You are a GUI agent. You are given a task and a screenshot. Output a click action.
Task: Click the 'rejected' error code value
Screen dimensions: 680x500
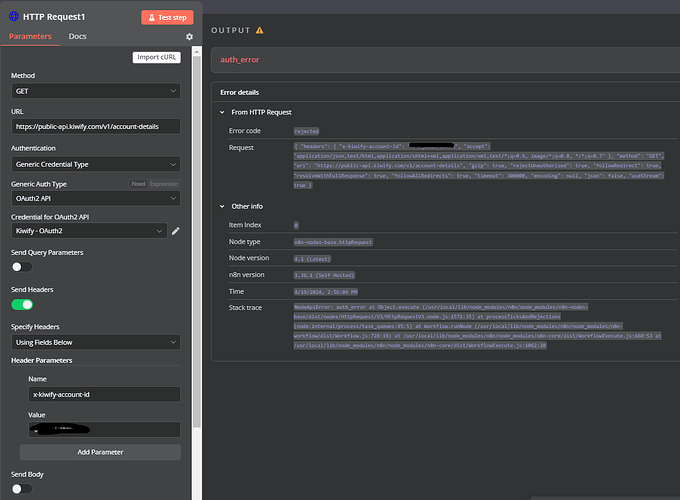(307, 131)
